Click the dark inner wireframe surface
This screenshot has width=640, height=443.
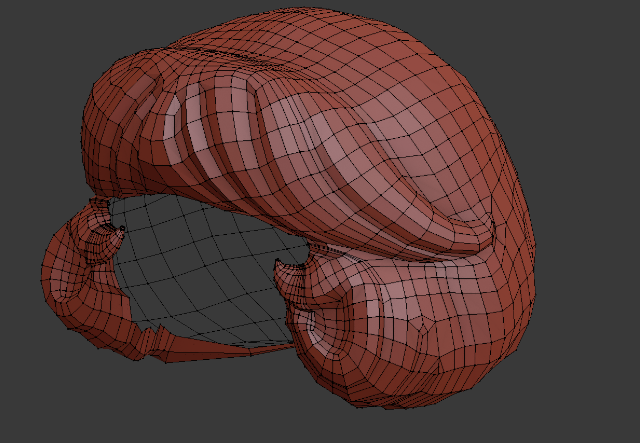[204, 269]
